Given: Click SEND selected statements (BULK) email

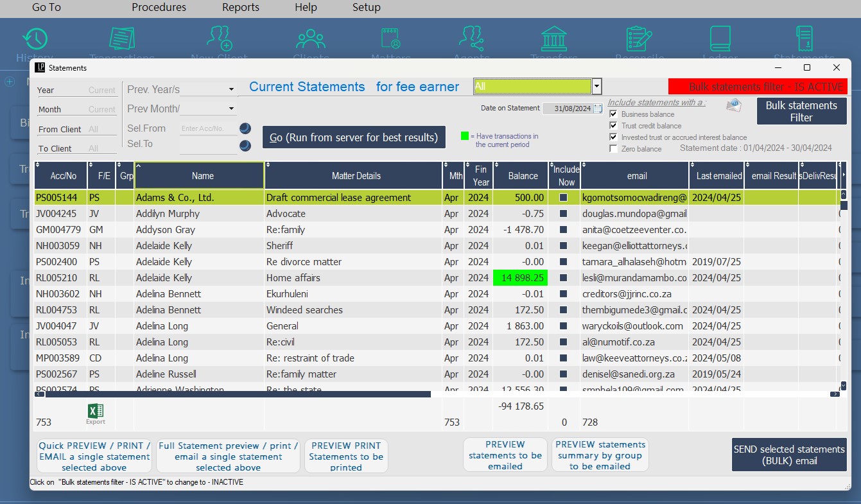Looking at the screenshot, I should (x=788, y=455).
